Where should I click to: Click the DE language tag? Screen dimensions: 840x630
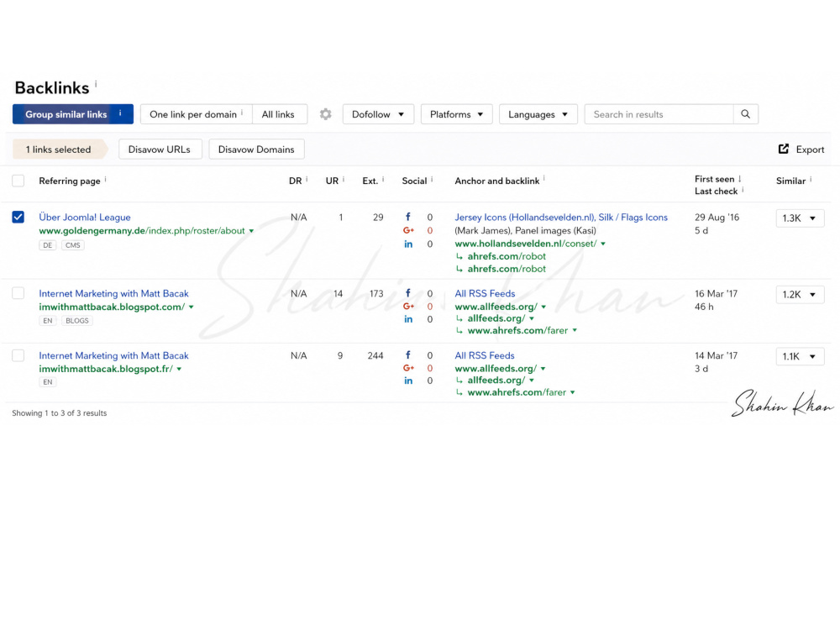(x=48, y=244)
